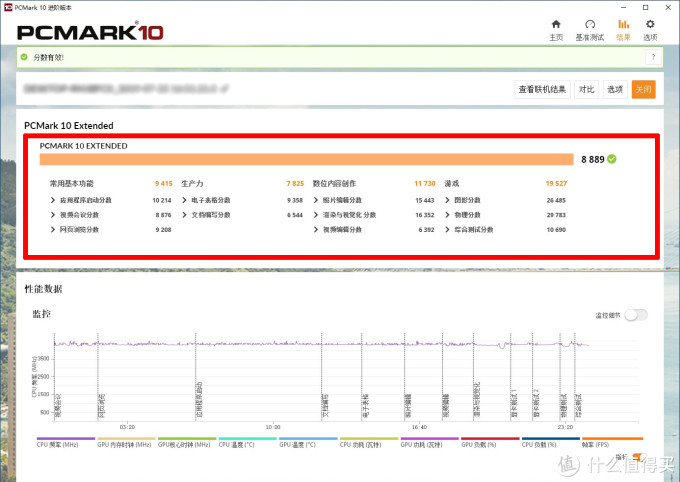Click the 网页浏览 marker in monitoring chart
The image size is (680, 482).
click(101, 406)
